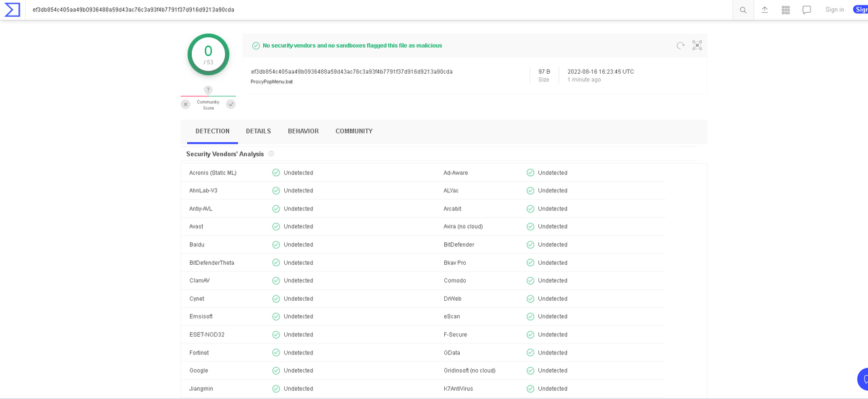This screenshot has width=868, height=399.
Task: Click the ALYac vendor name
Action: pos(451,191)
